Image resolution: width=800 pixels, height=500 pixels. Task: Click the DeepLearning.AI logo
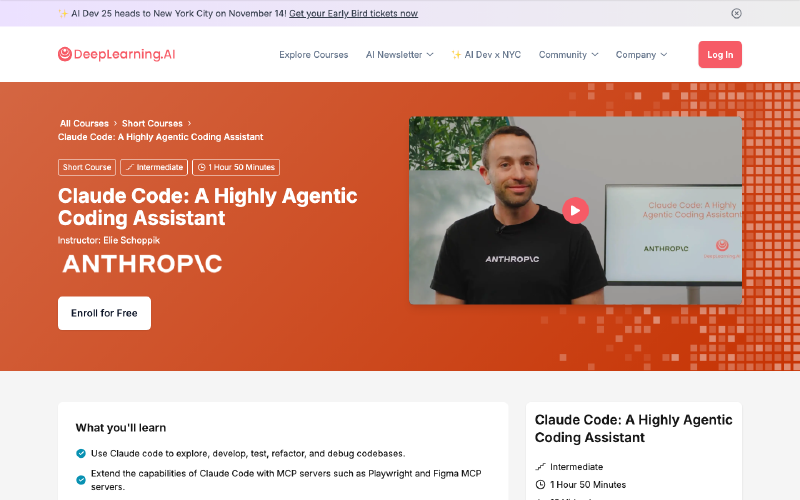[x=116, y=54]
